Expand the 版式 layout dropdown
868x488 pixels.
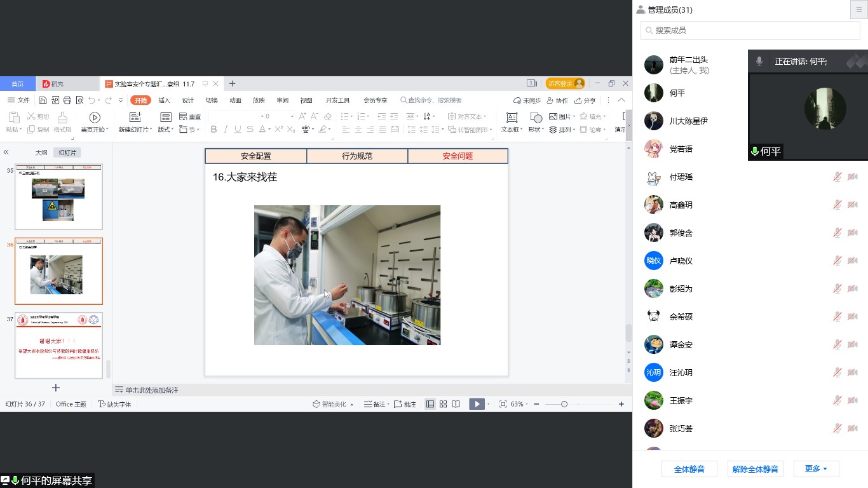pos(166,130)
